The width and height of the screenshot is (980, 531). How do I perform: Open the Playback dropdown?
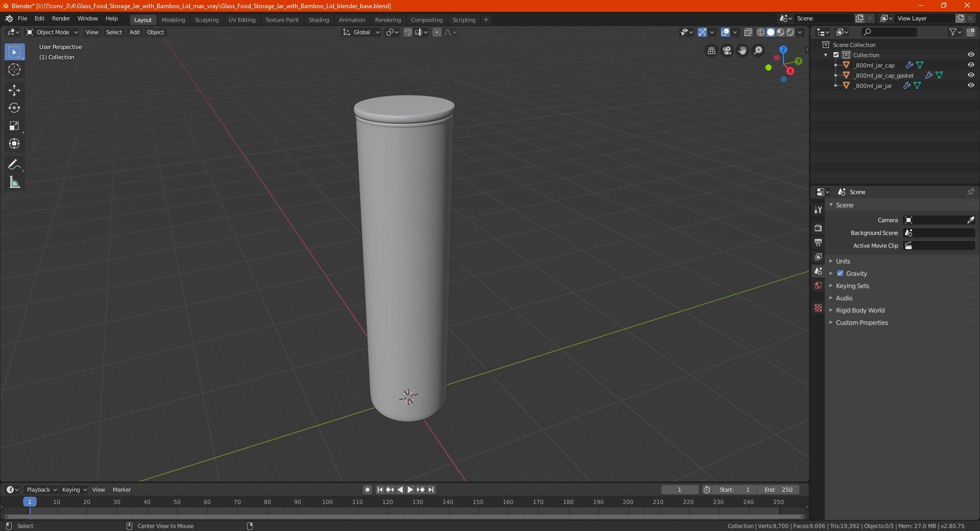tap(41, 490)
